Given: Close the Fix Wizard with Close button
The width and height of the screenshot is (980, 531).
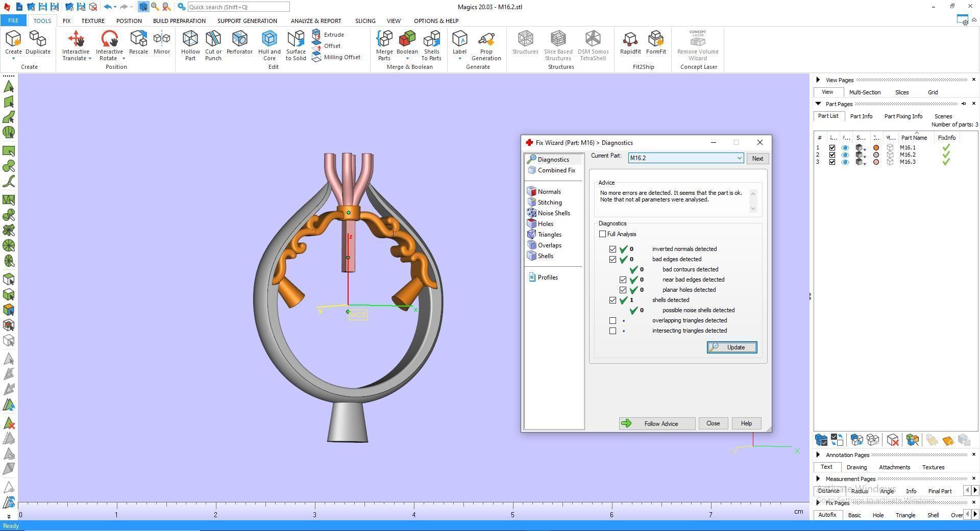Looking at the screenshot, I should pos(713,423).
